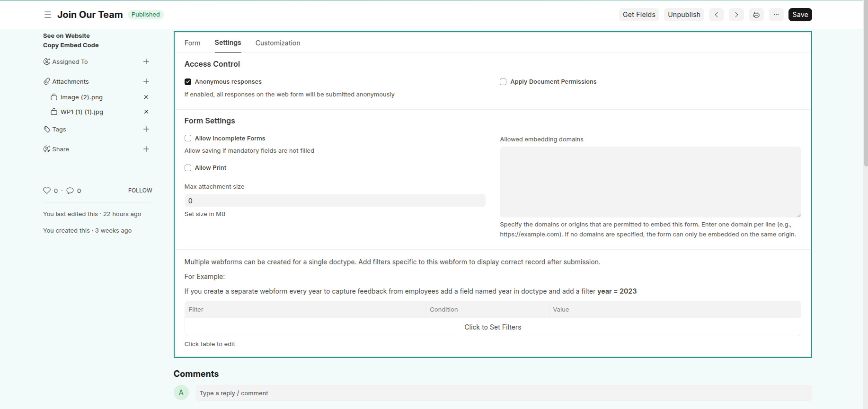Save the web form
This screenshot has height=409, width=868.
[800, 15]
